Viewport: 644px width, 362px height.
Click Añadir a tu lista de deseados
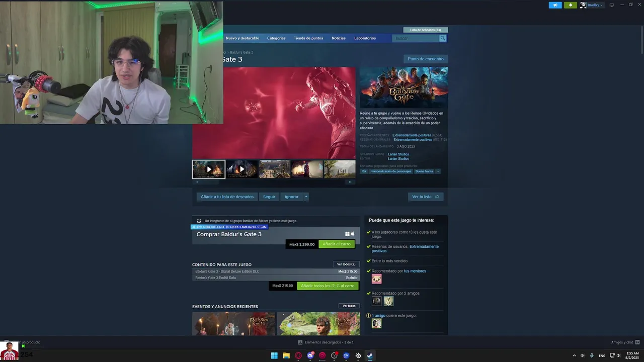(x=227, y=197)
